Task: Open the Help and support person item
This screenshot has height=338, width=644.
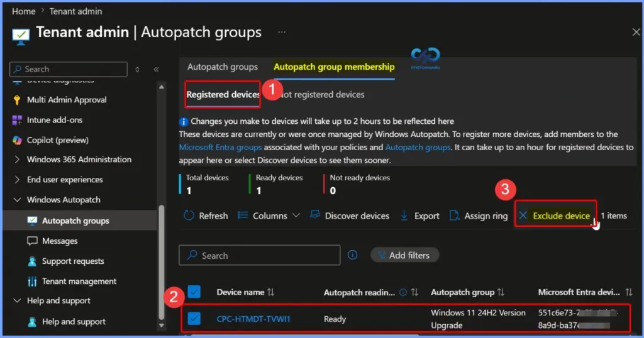Action: pyautogui.click(x=74, y=322)
